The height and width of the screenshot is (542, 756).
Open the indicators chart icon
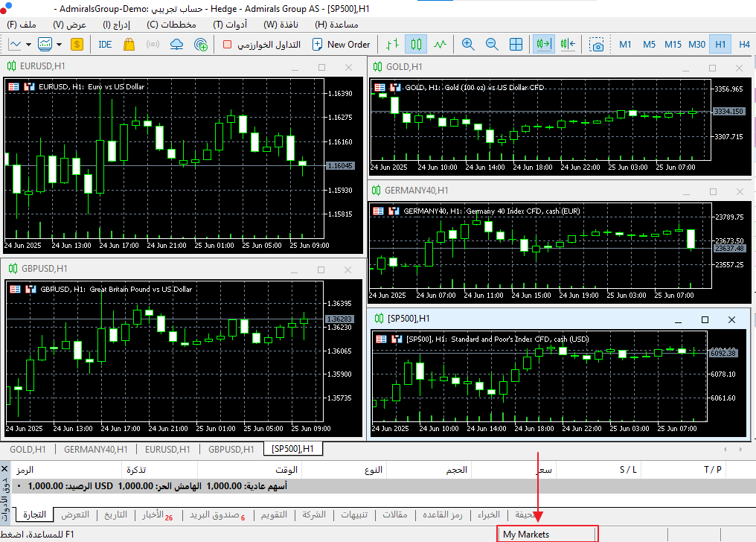(45, 45)
